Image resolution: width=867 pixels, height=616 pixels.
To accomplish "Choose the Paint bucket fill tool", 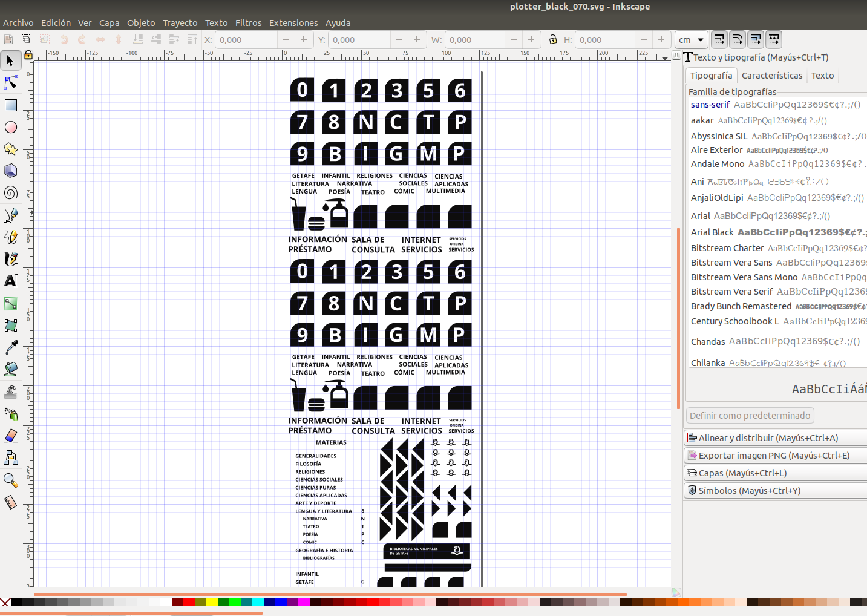I will click(x=10, y=369).
